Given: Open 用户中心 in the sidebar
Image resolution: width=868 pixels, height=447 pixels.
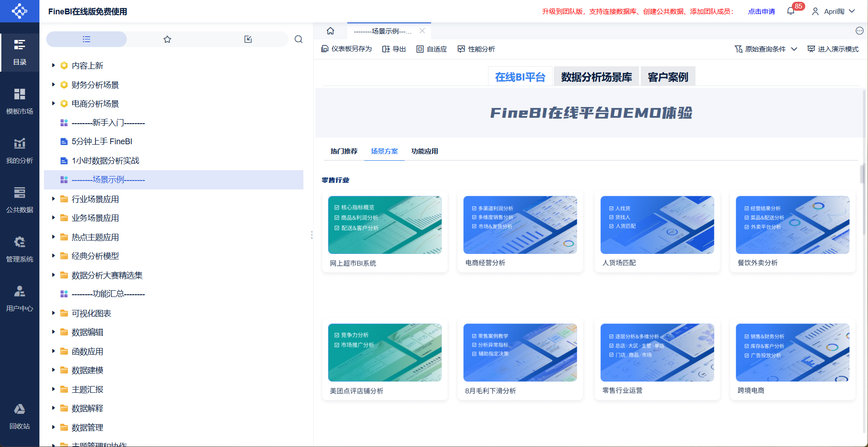Looking at the screenshot, I should [x=20, y=299].
